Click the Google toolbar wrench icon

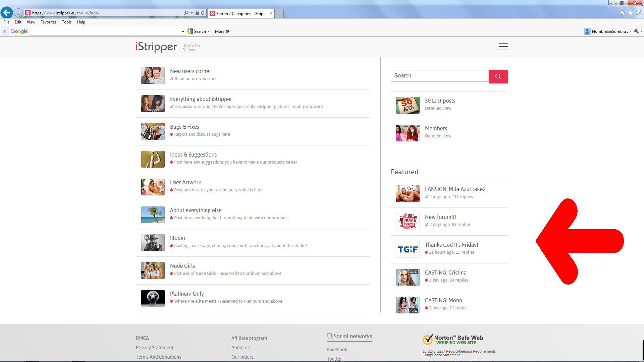[x=636, y=31]
